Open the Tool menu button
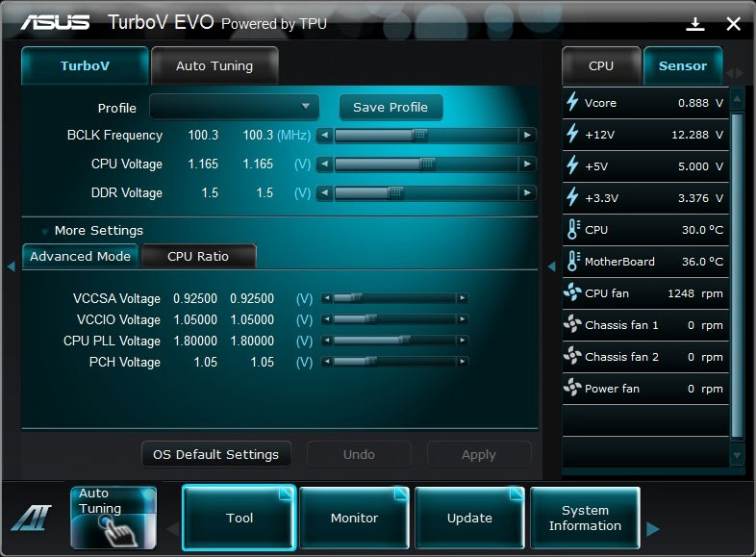The width and height of the screenshot is (756, 557). point(239,518)
